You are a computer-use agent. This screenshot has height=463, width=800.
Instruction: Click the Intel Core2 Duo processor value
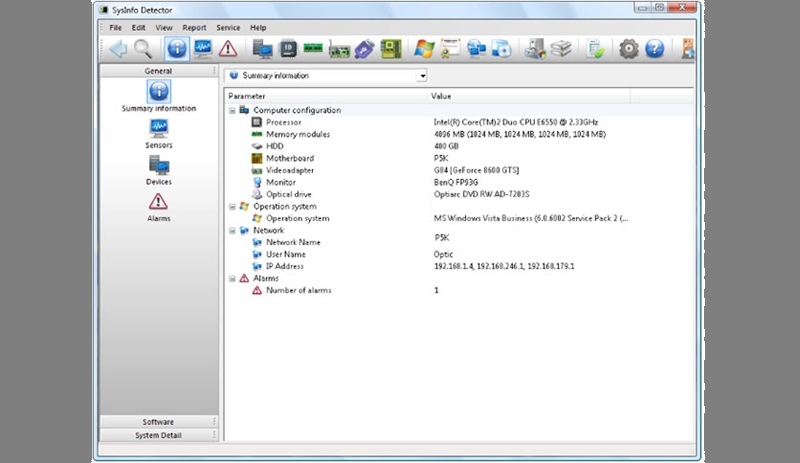pos(516,122)
